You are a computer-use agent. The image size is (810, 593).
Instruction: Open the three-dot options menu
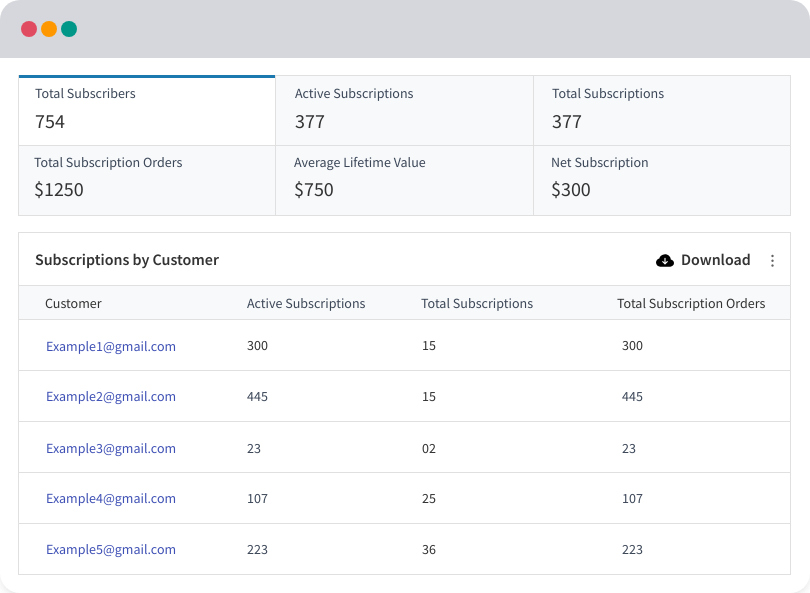tap(772, 261)
